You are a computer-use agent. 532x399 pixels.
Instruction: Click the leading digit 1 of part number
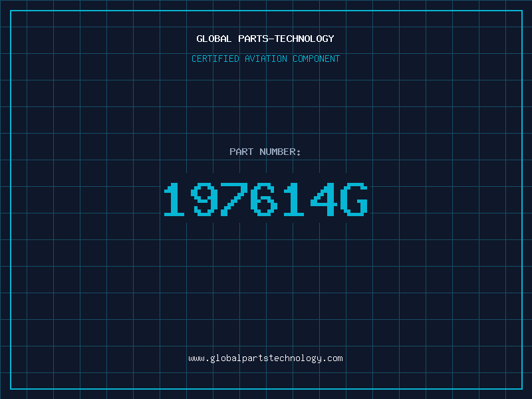174,199
